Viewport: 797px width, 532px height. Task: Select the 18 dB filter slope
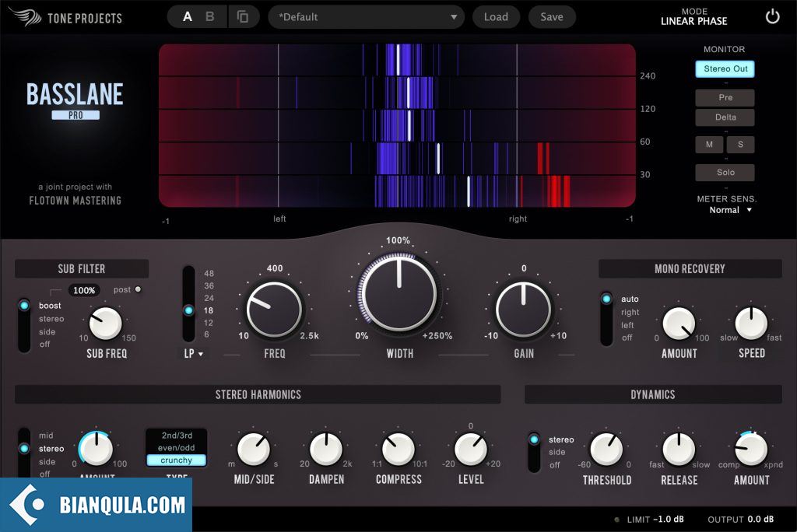click(209, 310)
